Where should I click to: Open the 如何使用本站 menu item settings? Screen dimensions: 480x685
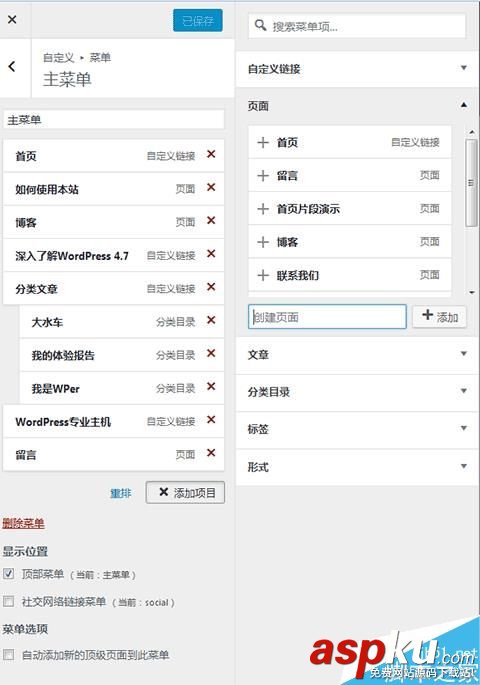(x=114, y=189)
